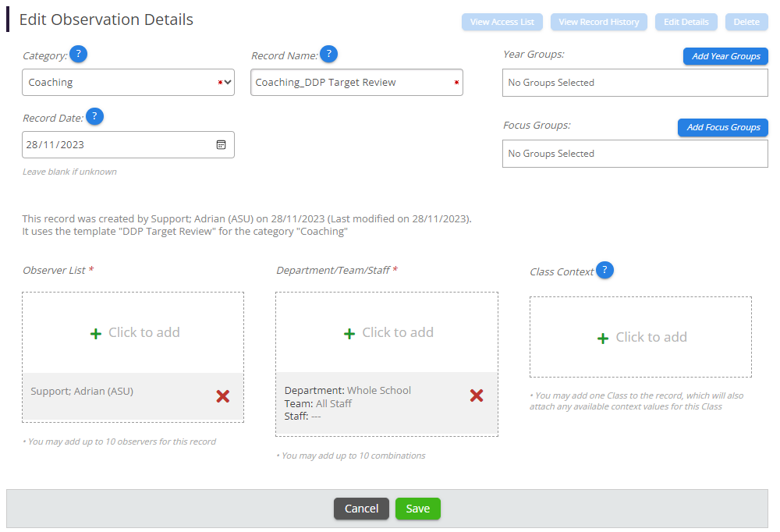Image resolution: width=780 pixels, height=532 pixels.
Task: Click the green plus in Class Context
Action: click(x=603, y=338)
